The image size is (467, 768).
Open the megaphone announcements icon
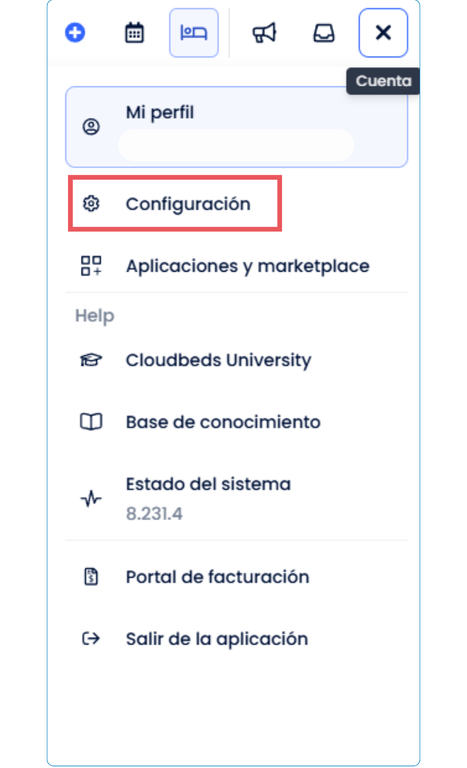(264, 33)
